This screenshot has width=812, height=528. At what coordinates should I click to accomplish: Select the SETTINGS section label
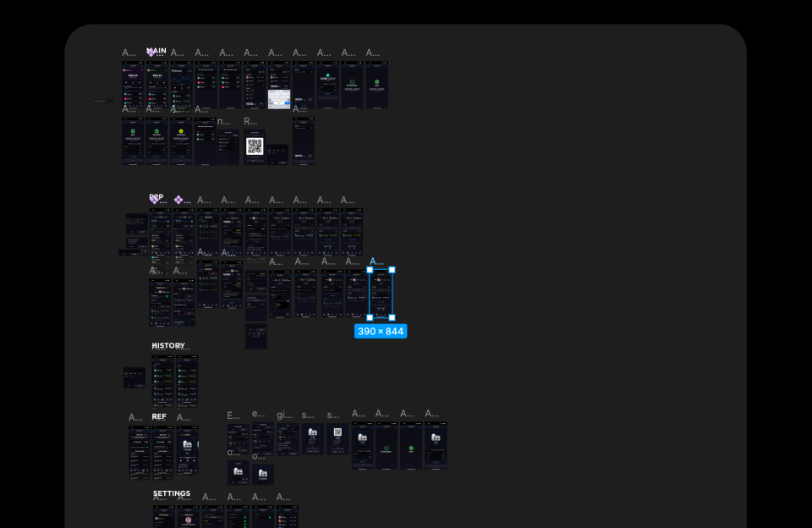click(x=172, y=493)
